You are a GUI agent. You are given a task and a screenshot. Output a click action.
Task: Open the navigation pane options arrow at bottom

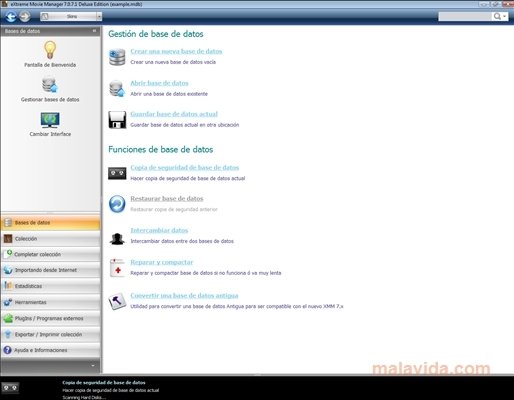tap(93, 366)
